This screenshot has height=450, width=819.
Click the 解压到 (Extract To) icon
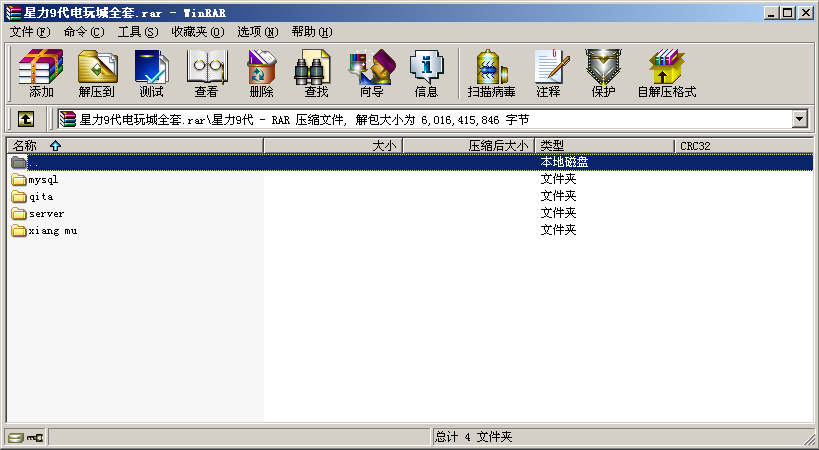[96, 73]
